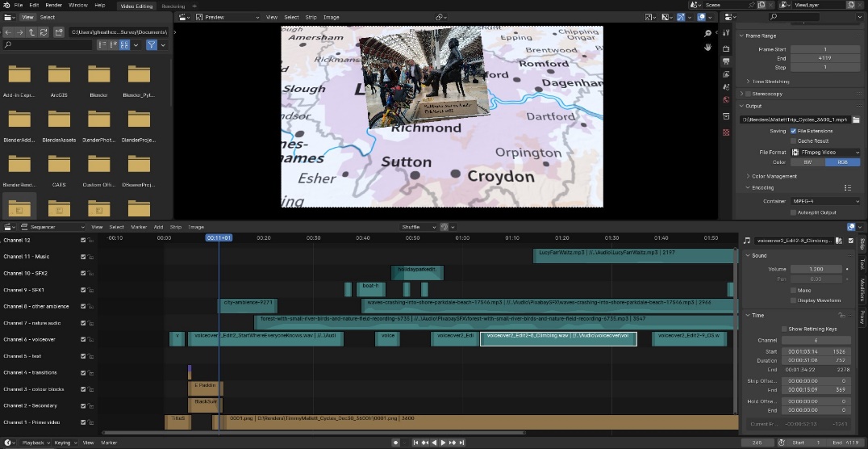Toggle lock on Channel 1 - Prime video
The width and height of the screenshot is (868, 449).
(x=90, y=422)
